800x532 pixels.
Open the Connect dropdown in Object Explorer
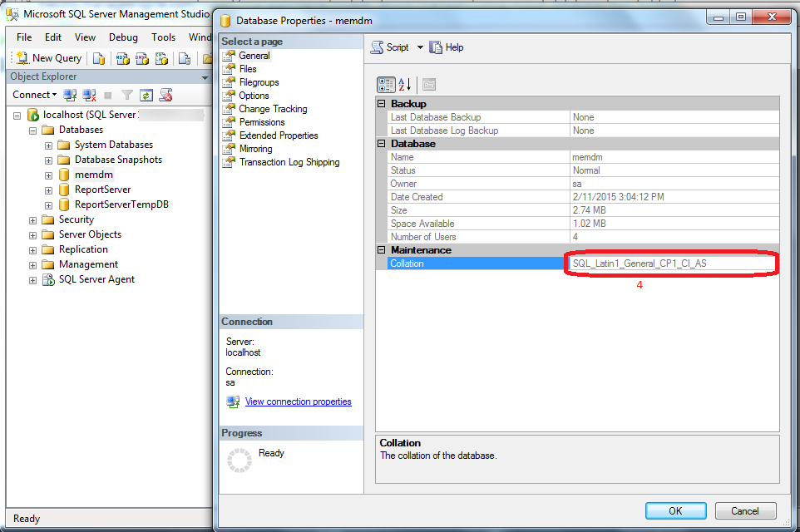point(35,95)
